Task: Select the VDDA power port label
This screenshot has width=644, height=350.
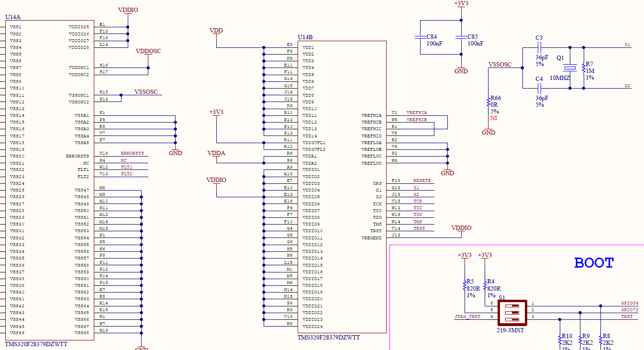Action: click(x=216, y=153)
